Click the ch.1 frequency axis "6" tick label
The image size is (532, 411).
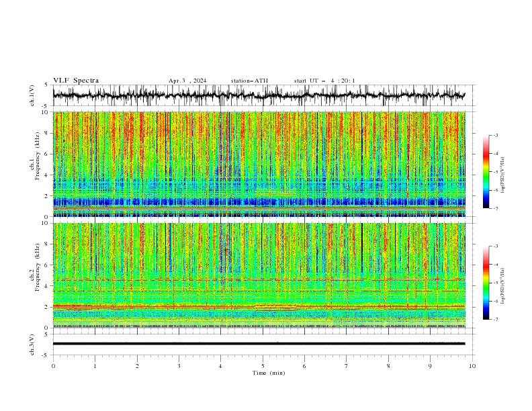tap(48, 154)
